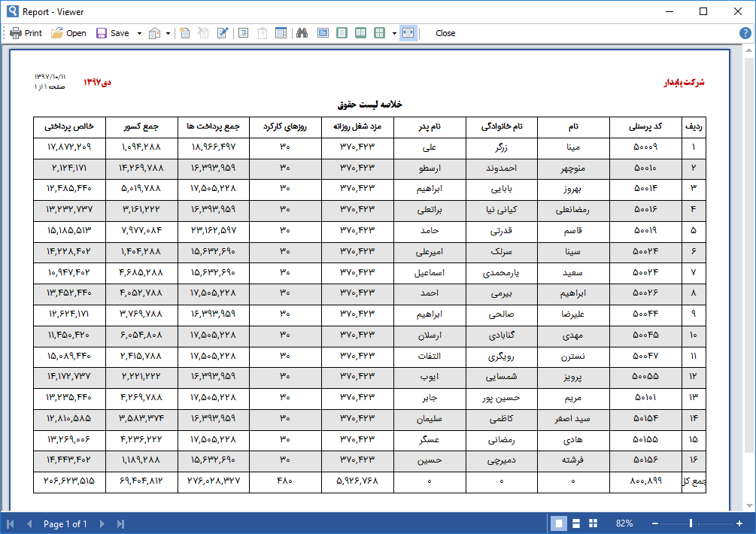Viewport: 756px width, 534px height.
Task: Click the Print button
Action: point(26,33)
